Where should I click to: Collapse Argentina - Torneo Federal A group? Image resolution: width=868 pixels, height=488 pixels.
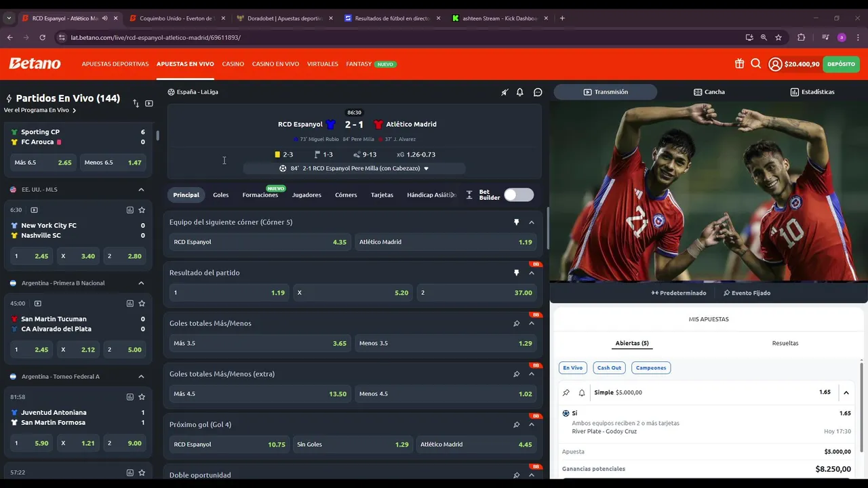(141, 377)
